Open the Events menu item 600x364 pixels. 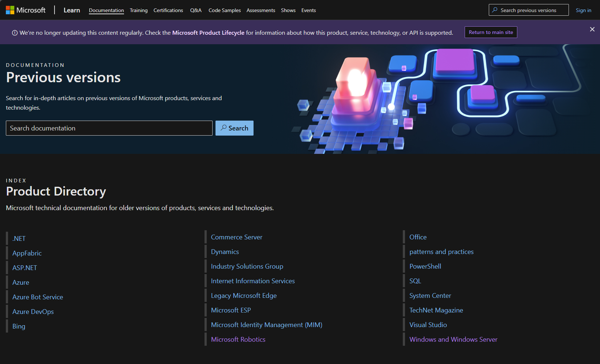point(308,10)
